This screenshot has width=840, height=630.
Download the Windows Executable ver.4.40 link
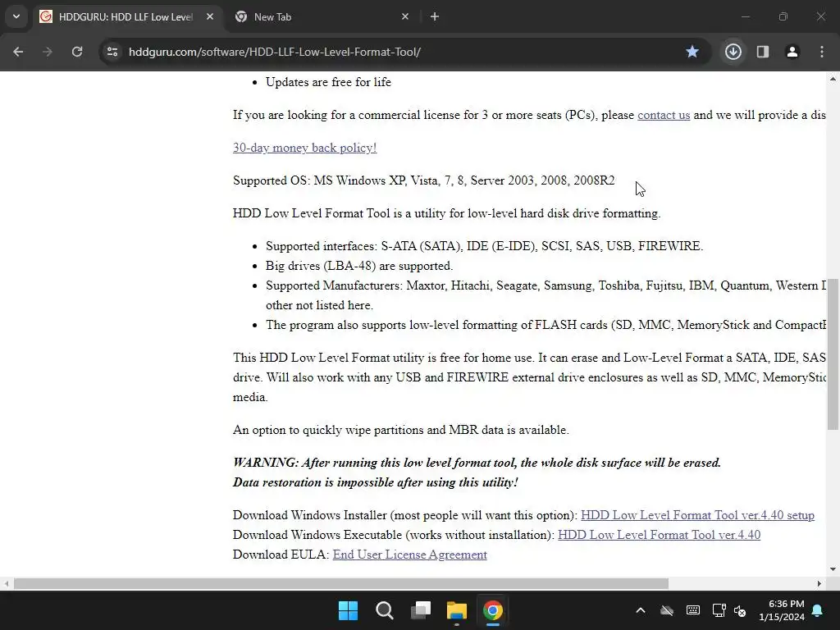pyautogui.click(x=659, y=535)
